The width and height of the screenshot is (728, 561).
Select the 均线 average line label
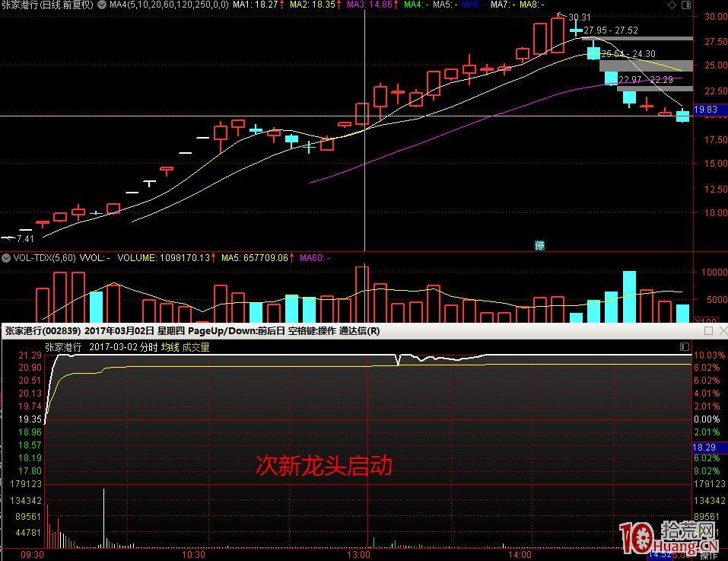pos(169,347)
